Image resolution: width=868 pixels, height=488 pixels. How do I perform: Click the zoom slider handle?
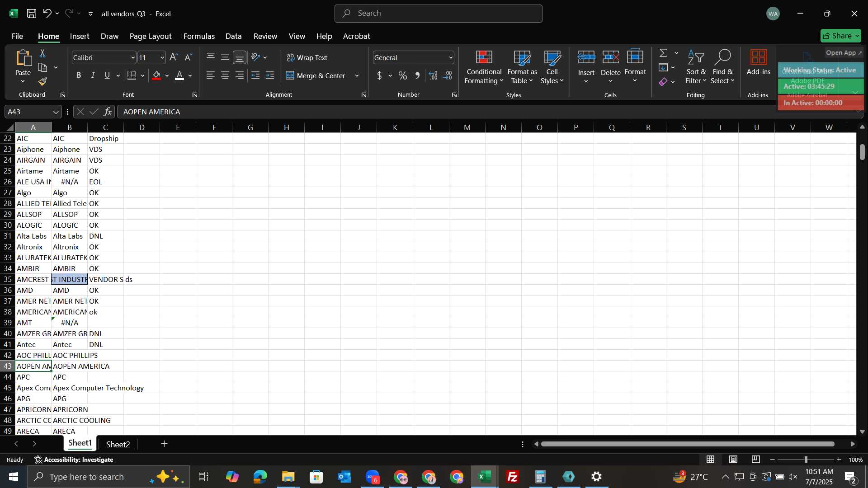[x=806, y=460]
